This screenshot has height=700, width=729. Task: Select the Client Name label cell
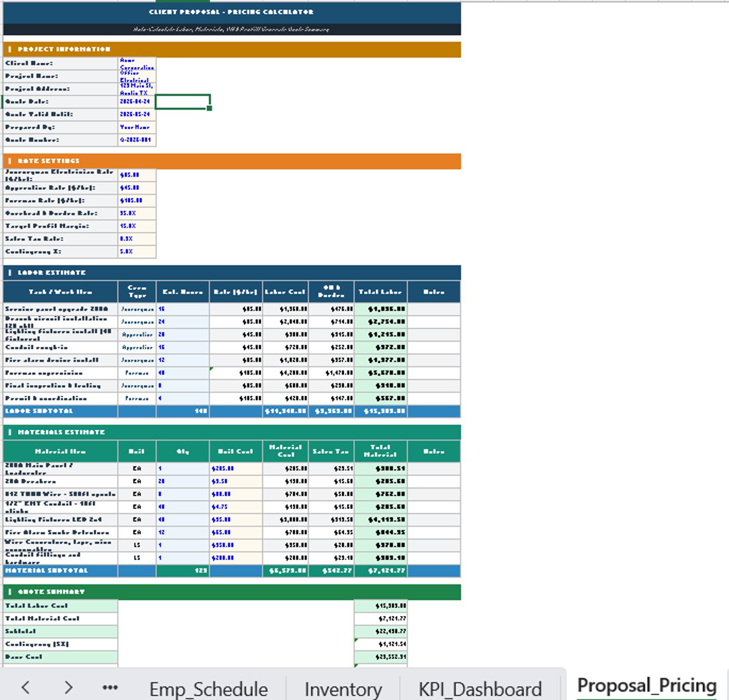[60, 63]
